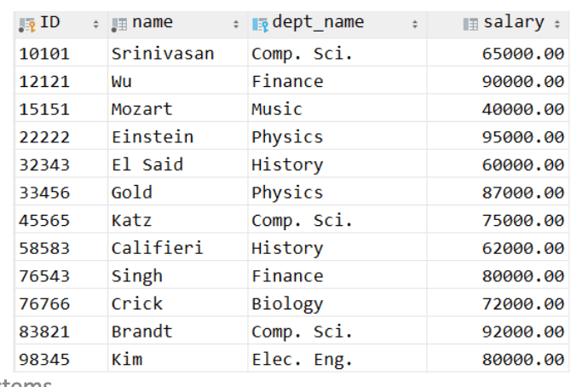Viewport: 588px width, 387px height.
Task: Select the El Said name cell
Action: (x=178, y=164)
